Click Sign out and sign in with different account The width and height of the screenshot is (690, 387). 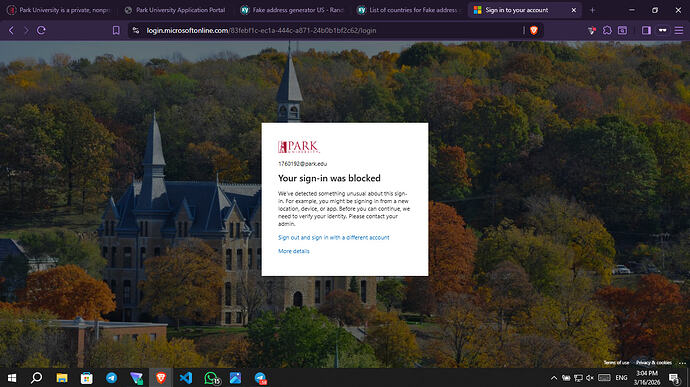[334, 238]
